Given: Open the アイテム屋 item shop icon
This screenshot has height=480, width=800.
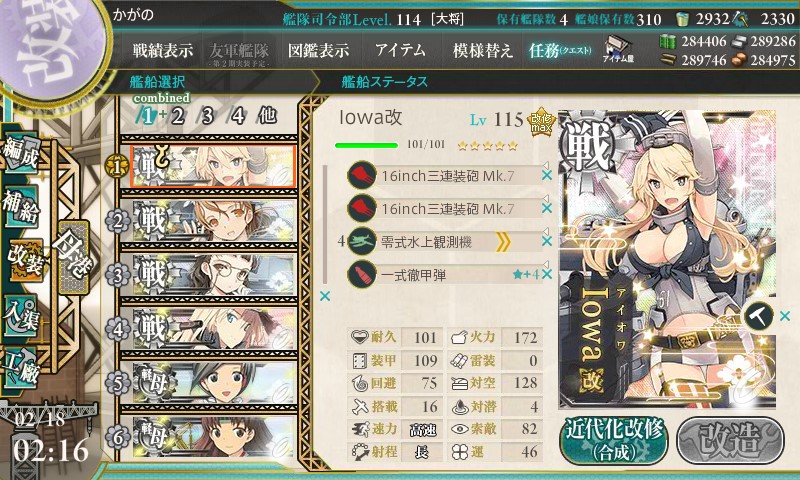Looking at the screenshot, I should pos(618,50).
